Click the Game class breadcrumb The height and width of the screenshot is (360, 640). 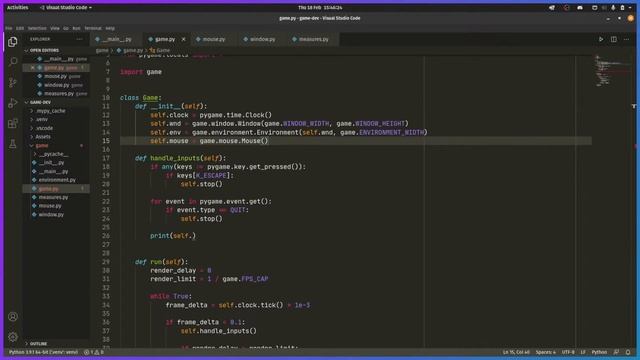160,50
